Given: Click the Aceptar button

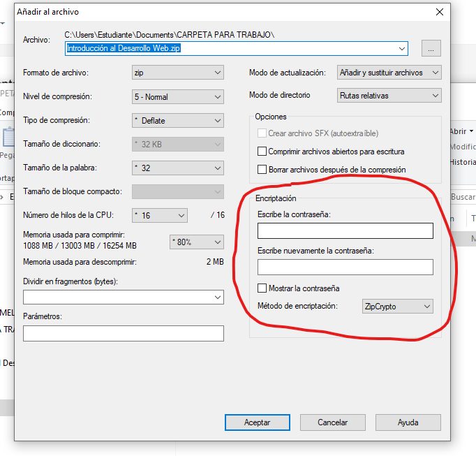Looking at the screenshot, I should (257, 422).
